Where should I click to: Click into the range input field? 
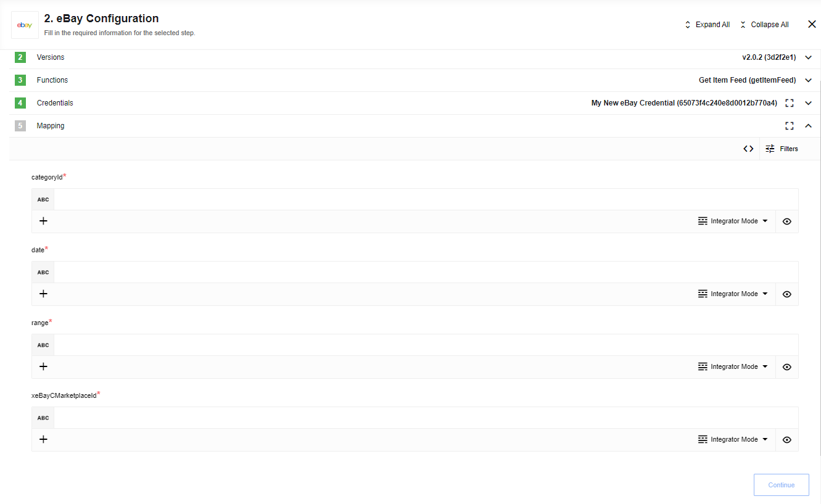(x=426, y=345)
